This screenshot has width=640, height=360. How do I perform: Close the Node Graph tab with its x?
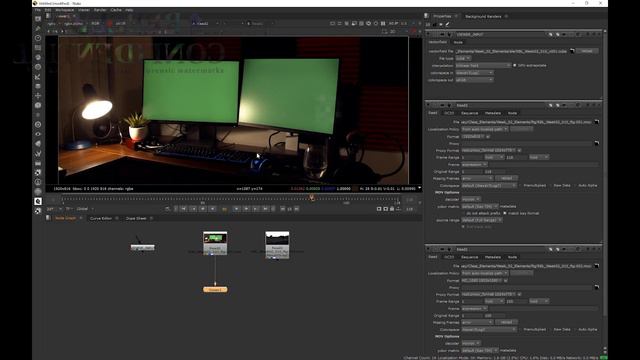[81, 218]
